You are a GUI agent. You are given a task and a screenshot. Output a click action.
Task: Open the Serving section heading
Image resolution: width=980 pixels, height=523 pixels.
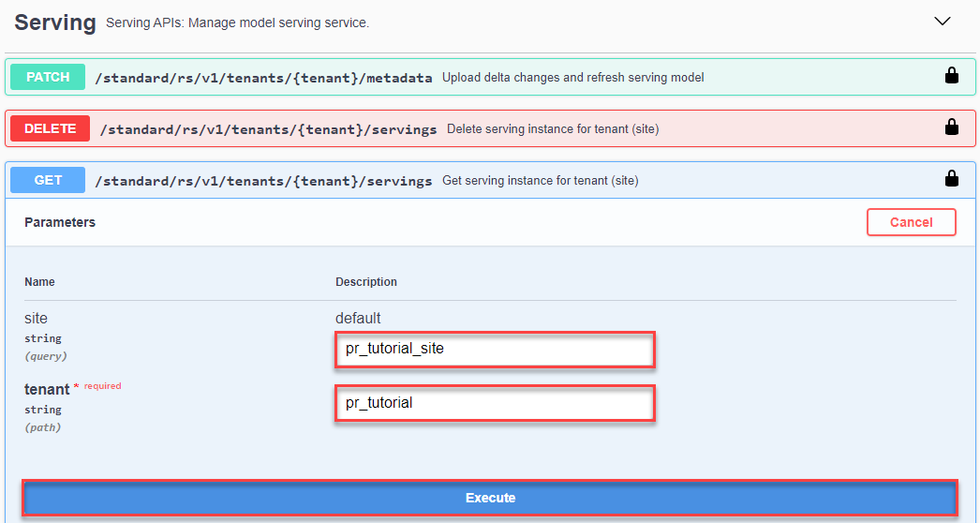pos(55,22)
